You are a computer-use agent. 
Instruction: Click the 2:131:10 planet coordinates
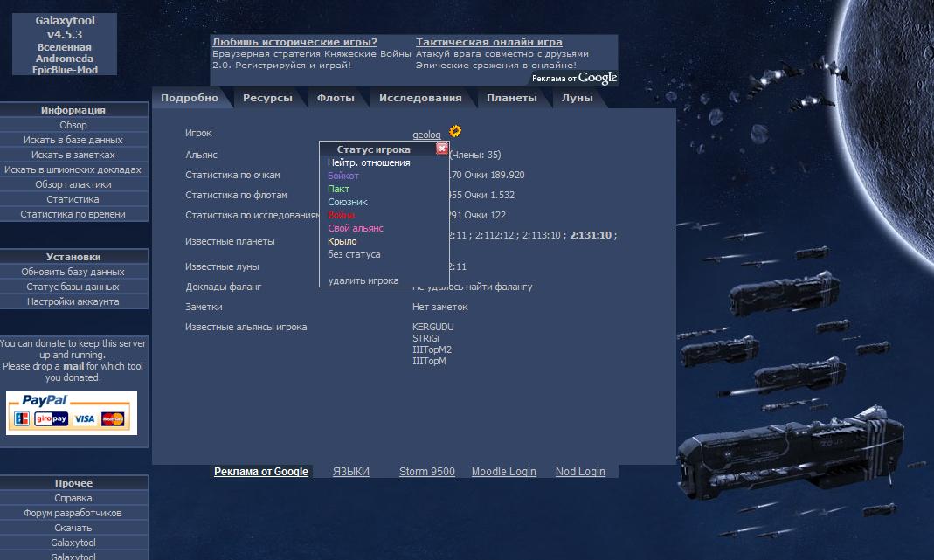(x=591, y=235)
